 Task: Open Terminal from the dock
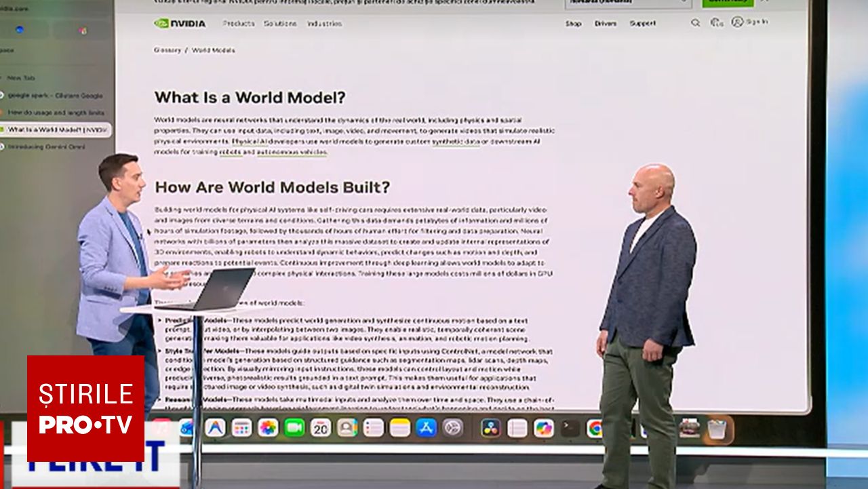(570, 428)
